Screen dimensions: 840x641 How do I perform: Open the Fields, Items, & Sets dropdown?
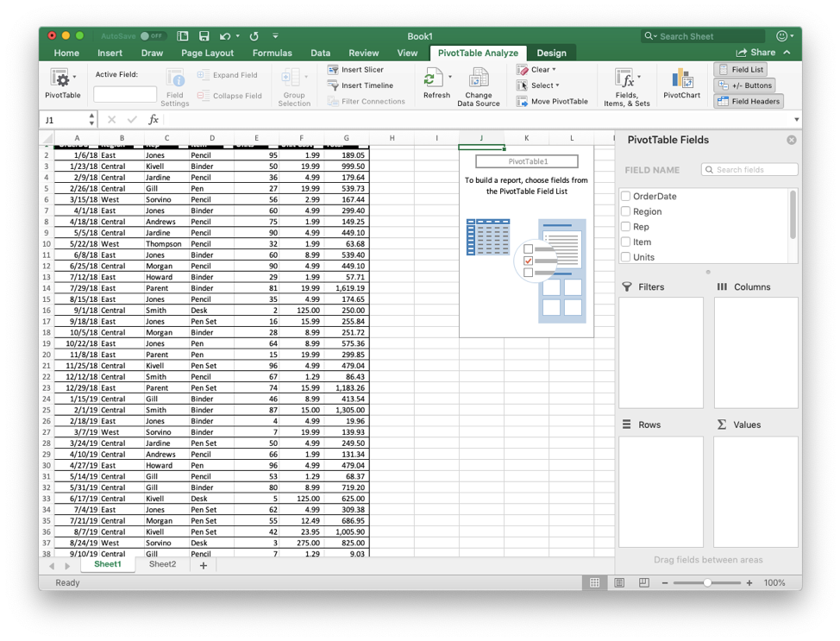tap(626, 84)
